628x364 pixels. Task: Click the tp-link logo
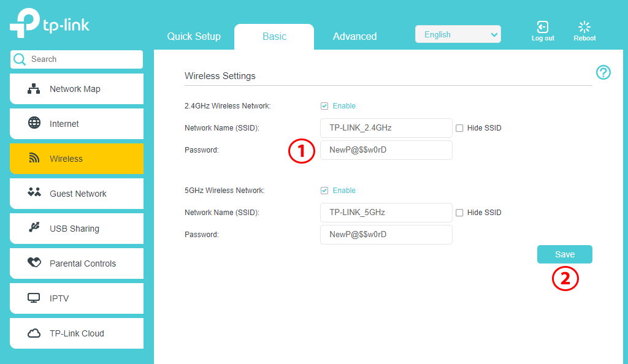(x=50, y=23)
